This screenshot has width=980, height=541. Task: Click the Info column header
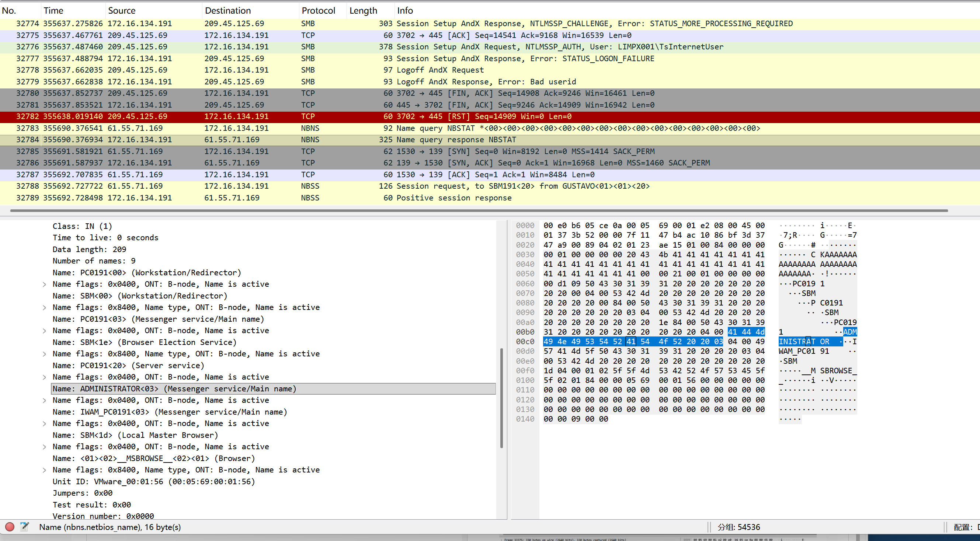pos(405,11)
